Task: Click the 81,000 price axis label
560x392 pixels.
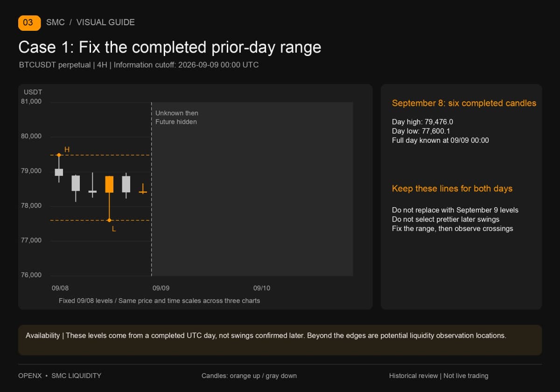Action: point(32,102)
